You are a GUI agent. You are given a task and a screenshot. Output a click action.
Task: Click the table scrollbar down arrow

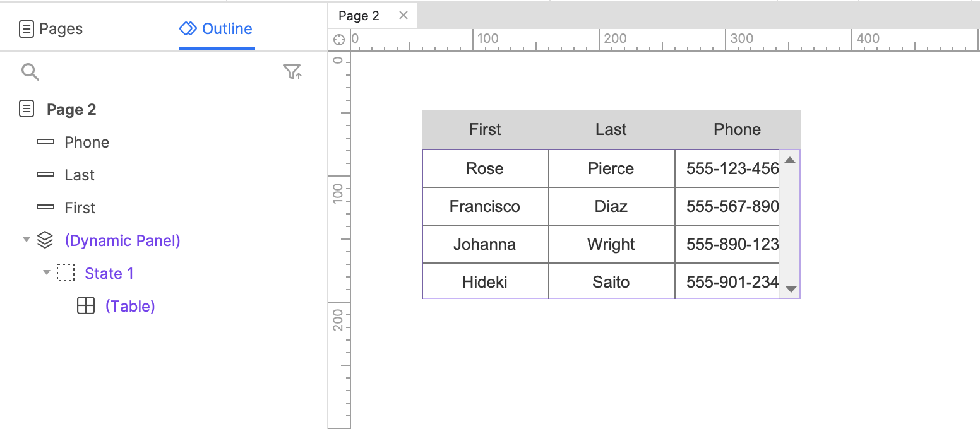[x=790, y=290]
